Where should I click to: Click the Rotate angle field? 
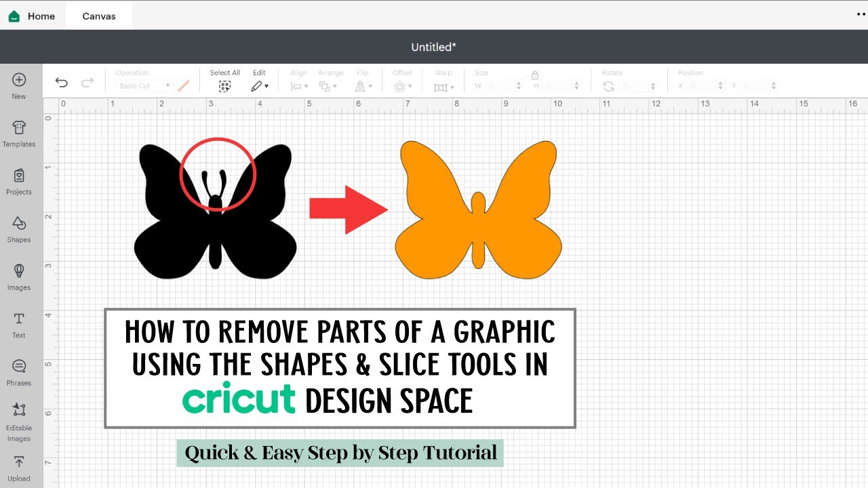pyautogui.click(x=634, y=86)
